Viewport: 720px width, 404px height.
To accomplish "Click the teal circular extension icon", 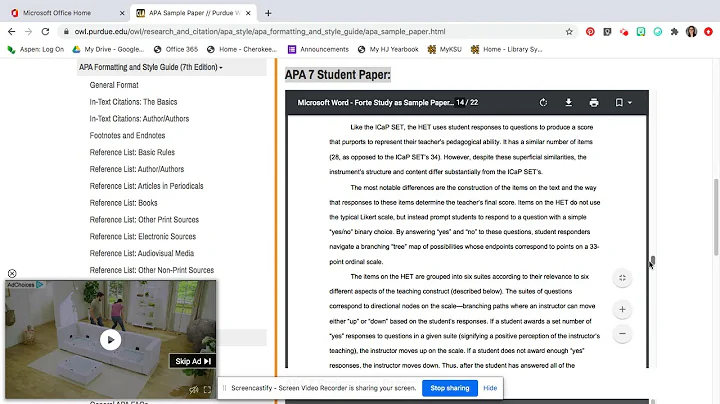I will [658, 32].
